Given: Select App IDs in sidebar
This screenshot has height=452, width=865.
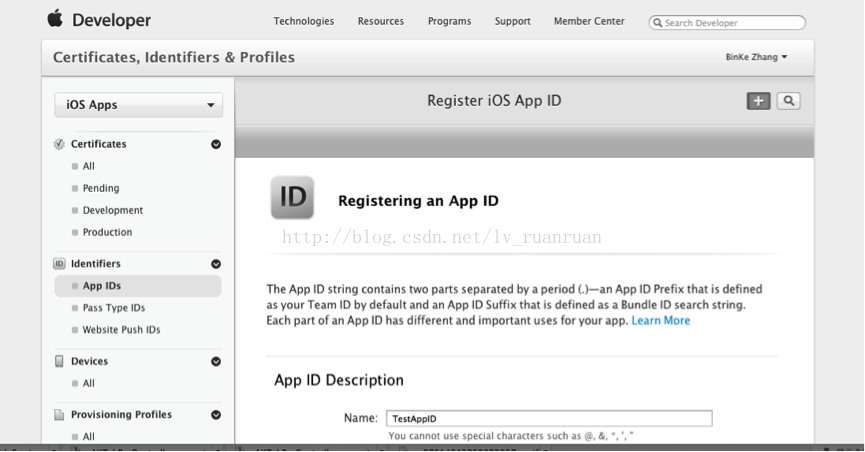Looking at the screenshot, I should [138, 286].
